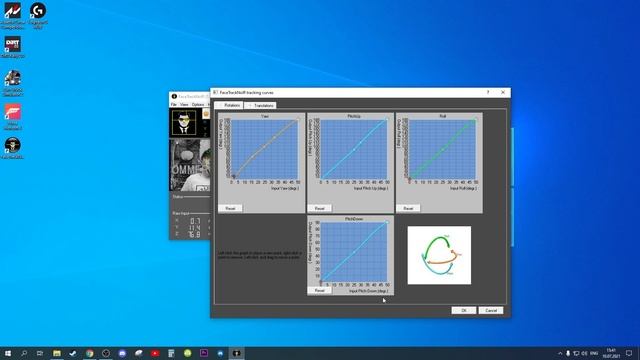Viewport: 640px width, 360px height.
Task: Reset the Yaw curve
Action: point(230,208)
